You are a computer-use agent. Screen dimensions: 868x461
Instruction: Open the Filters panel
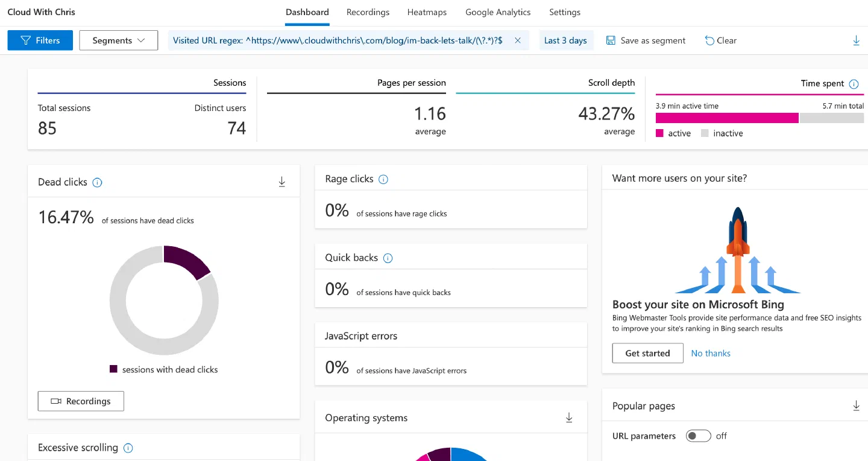click(40, 40)
